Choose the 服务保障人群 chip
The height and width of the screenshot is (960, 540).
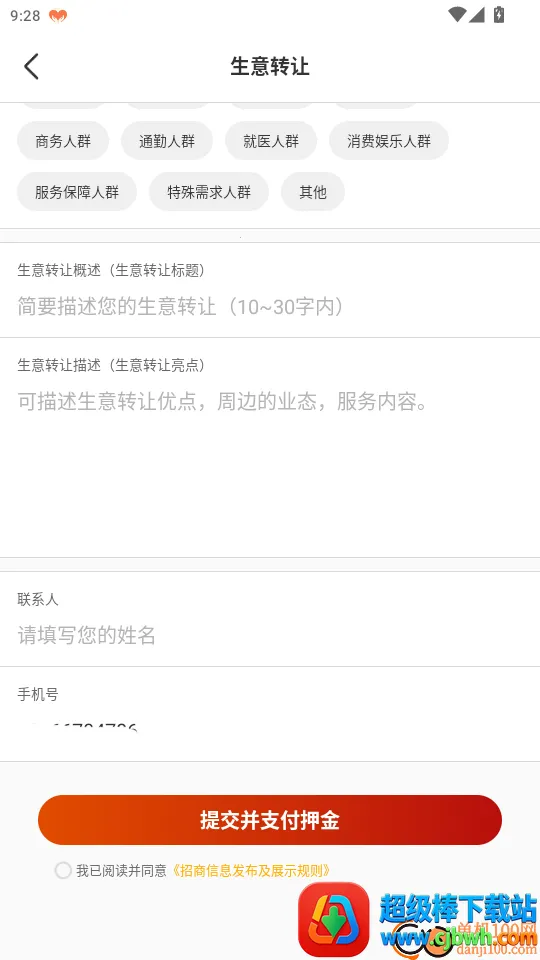coord(77,192)
